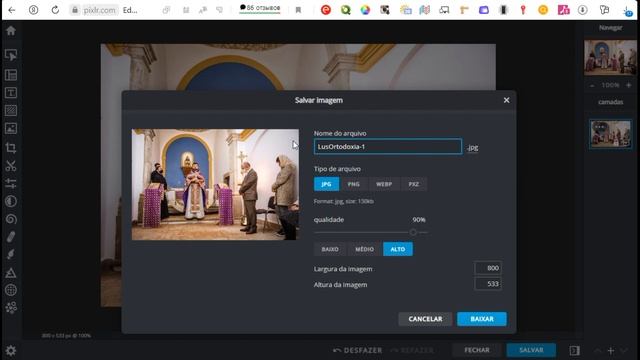Add a new layer with bottom plus icon

coord(611,350)
